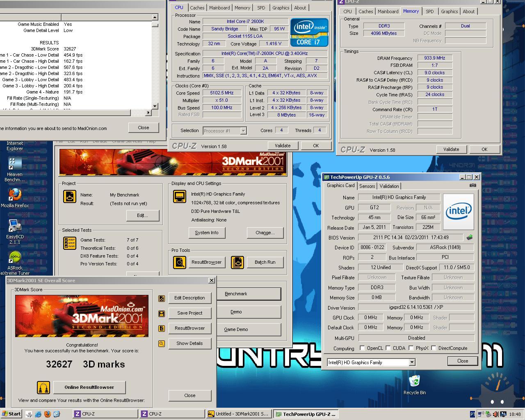The image size is (525, 420).
Task: Click the Intel logo in GPU-Z
Action: click(x=458, y=212)
